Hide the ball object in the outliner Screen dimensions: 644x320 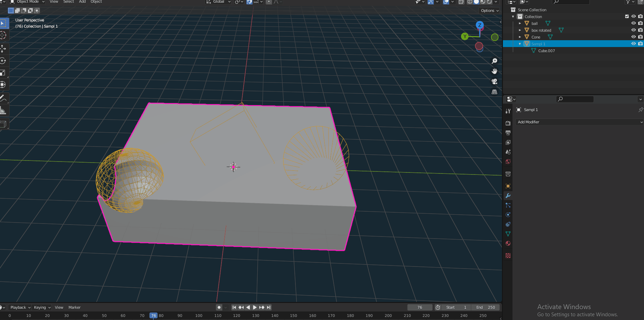(633, 23)
